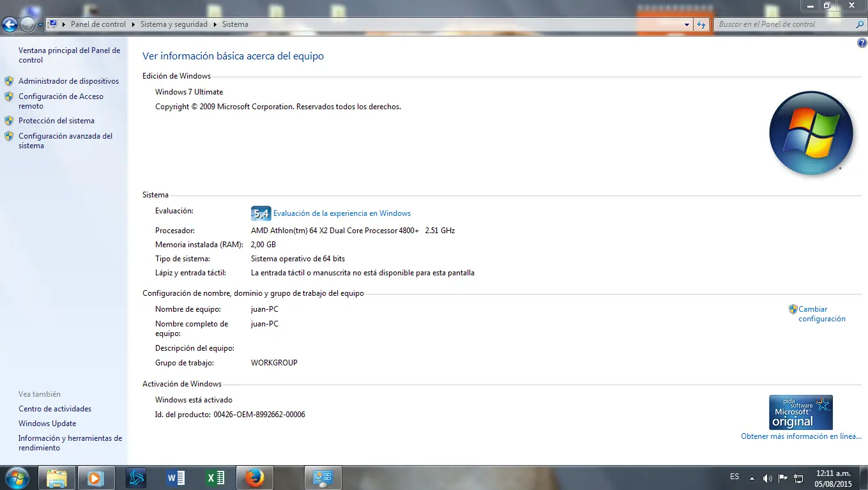This screenshot has height=490, width=868.
Task: Open the recent pages dropdown beside Forward
Action: point(41,25)
